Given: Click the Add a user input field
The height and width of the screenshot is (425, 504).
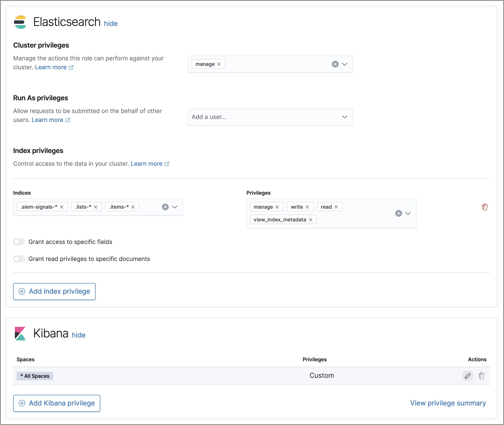Looking at the screenshot, I should coord(270,117).
